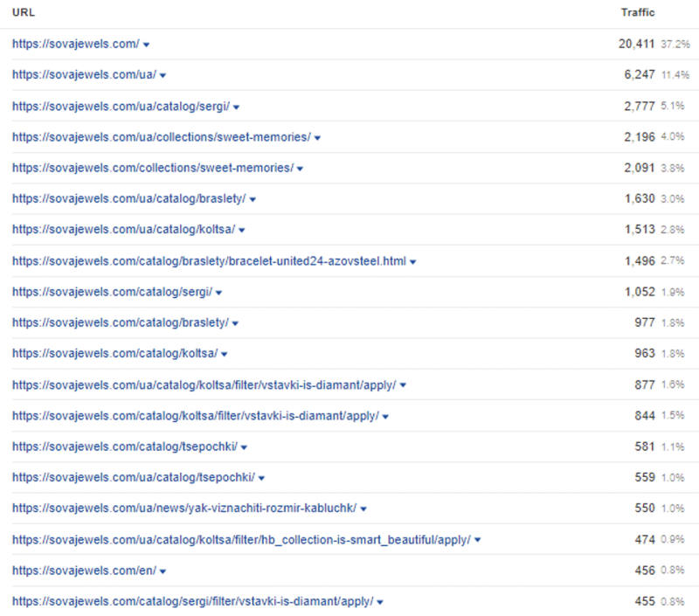
Task: Open dropdown arrow beside /ua/catalog/tsepochki/ URL
Action: pyautogui.click(x=261, y=478)
